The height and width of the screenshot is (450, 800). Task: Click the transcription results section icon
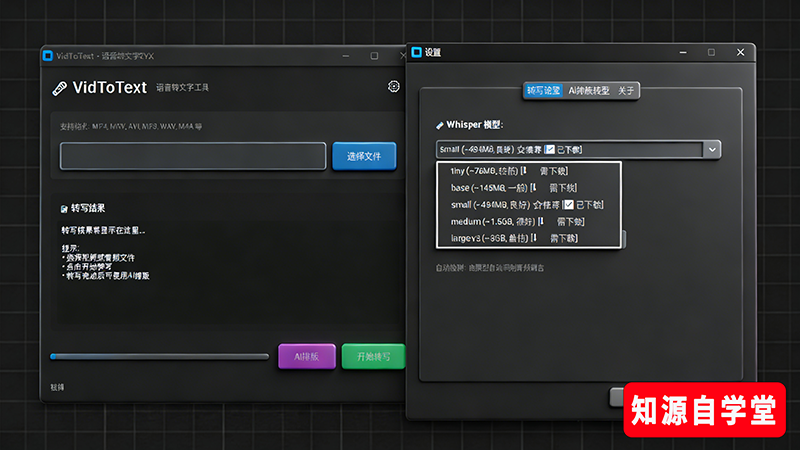(64, 209)
